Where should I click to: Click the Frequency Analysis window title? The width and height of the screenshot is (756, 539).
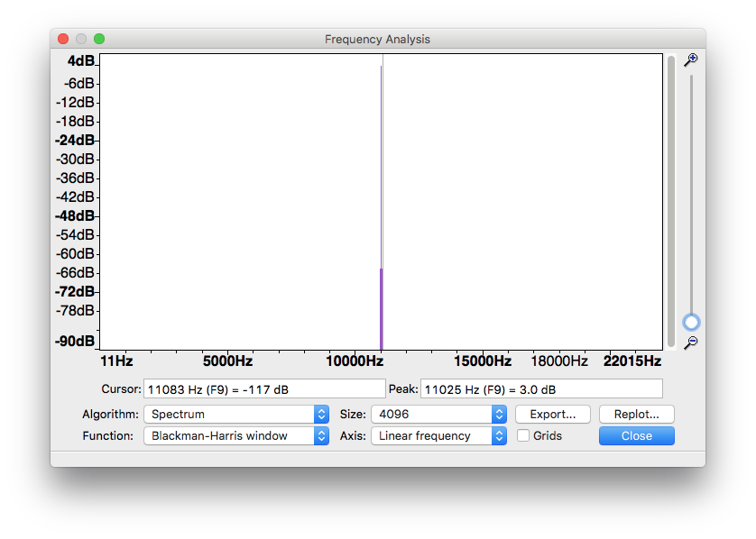coord(377,39)
